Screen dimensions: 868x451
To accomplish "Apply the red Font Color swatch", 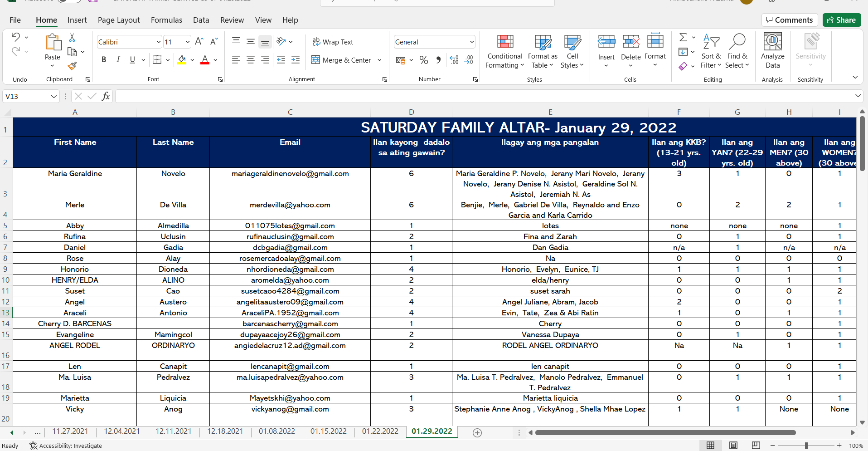I will 205,60.
